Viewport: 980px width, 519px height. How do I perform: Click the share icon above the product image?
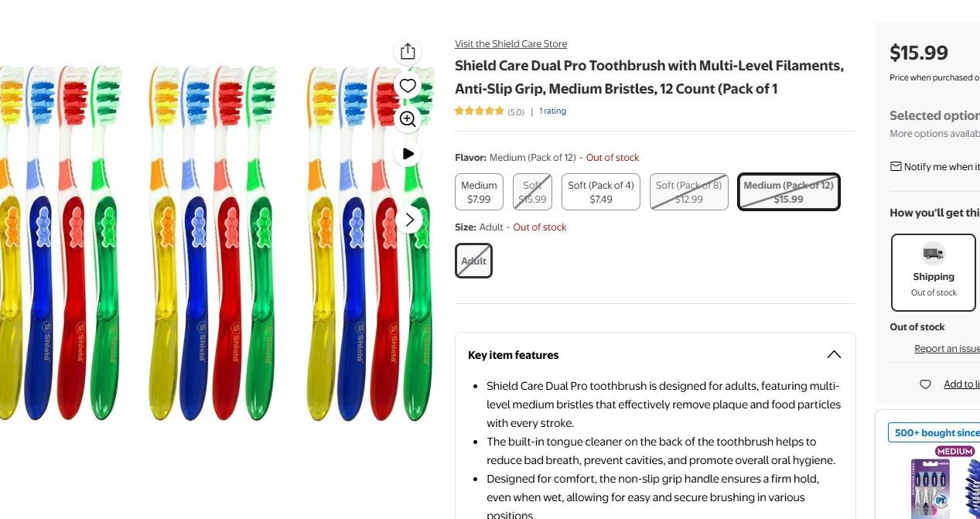pyautogui.click(x=408, y=52)
